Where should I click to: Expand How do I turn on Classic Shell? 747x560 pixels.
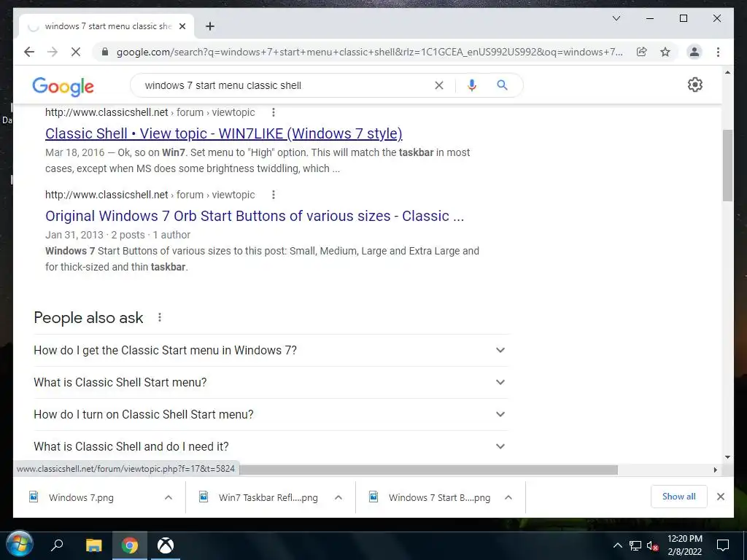coord(271,414)
